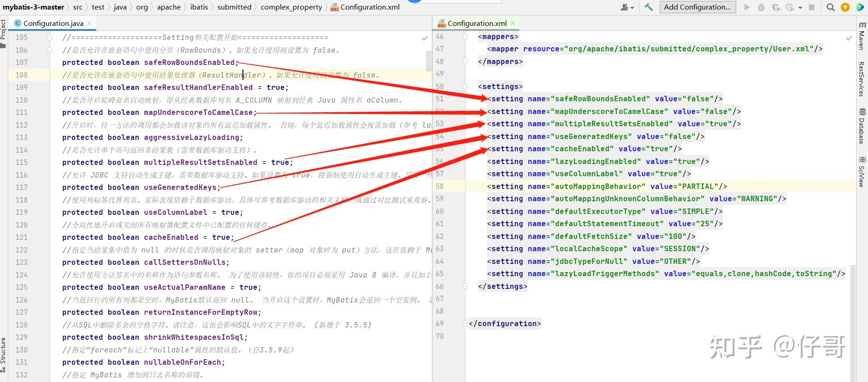The image size is (868, 382).
Task: Click autoMappingBehavior setting line in XML
Action: (x=607, y=186)
